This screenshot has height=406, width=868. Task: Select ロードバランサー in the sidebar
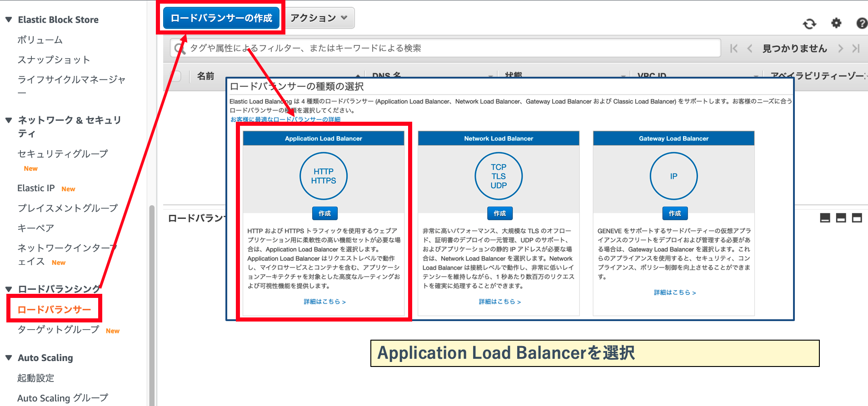pos(54,309)
